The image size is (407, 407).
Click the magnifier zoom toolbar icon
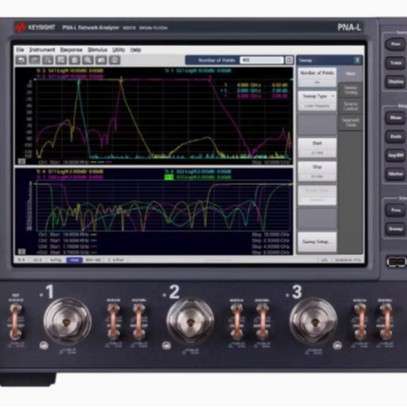pos(88,60)
